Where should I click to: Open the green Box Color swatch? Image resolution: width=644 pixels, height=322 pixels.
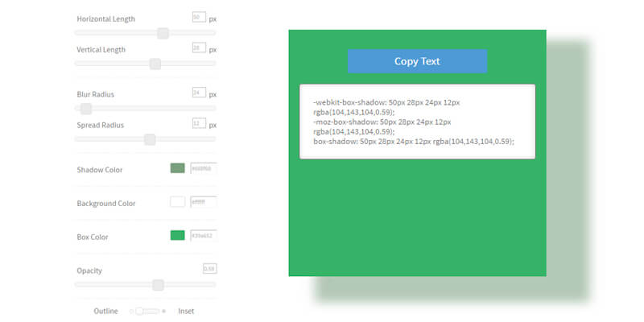tap(177, 236)
